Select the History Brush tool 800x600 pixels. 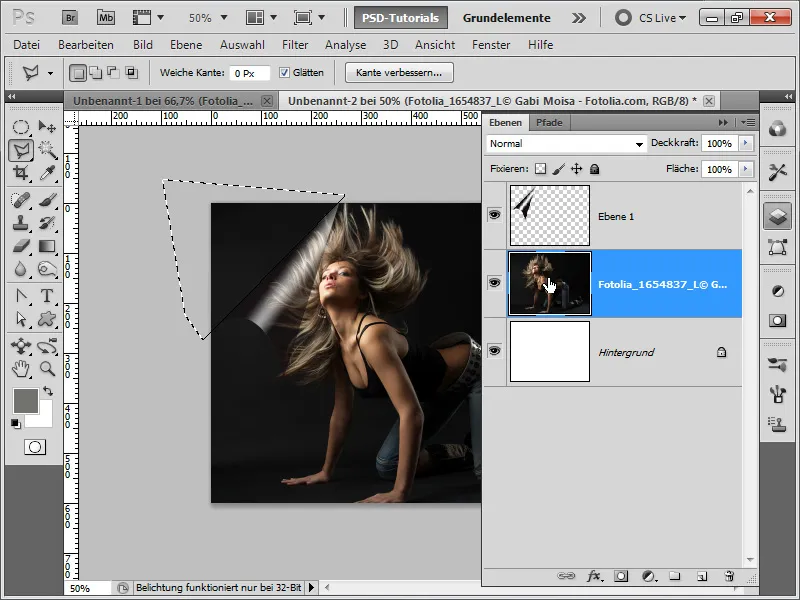coord(47,223)
